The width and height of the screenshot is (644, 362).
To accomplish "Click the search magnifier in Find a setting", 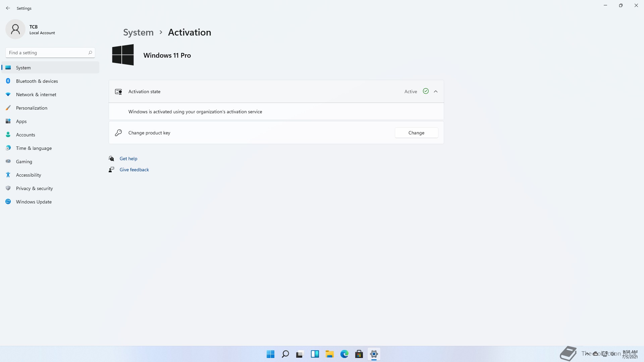I will [x=90, y=53].
